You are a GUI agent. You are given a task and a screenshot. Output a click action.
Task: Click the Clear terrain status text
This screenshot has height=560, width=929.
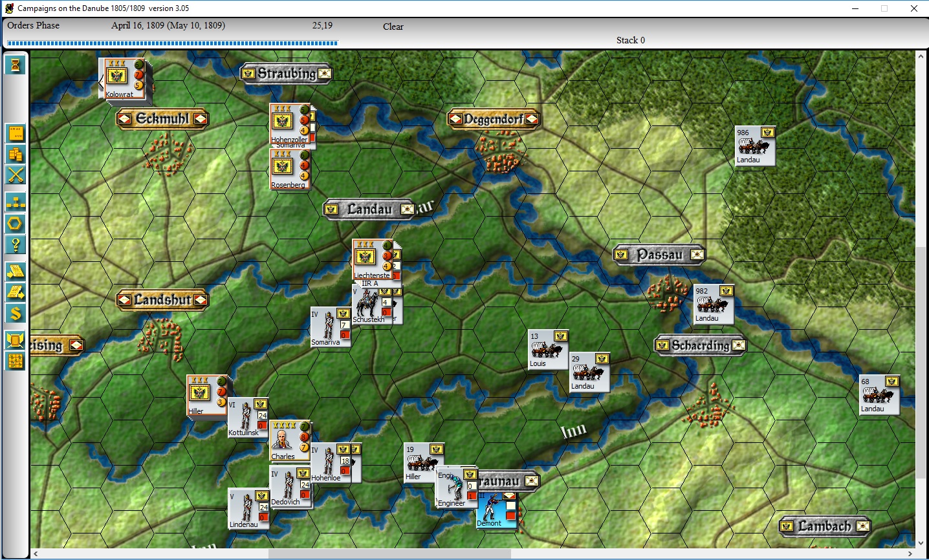click(393, 27)
